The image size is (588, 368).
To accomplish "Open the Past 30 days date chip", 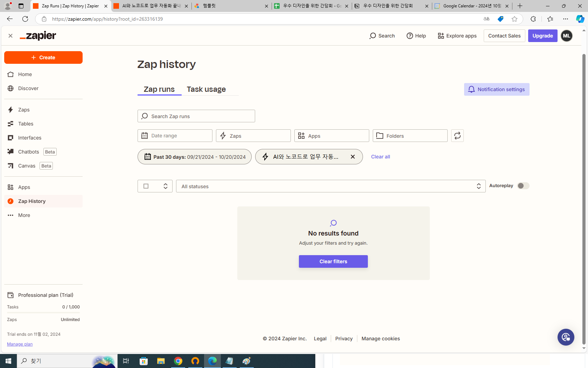I will point(195,157).
